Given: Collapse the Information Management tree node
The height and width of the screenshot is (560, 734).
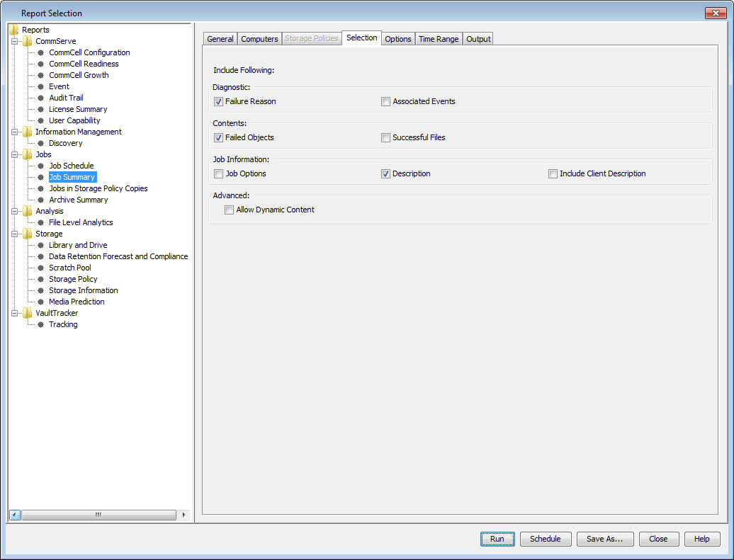Looking at the screenshot, I should 14,132.
